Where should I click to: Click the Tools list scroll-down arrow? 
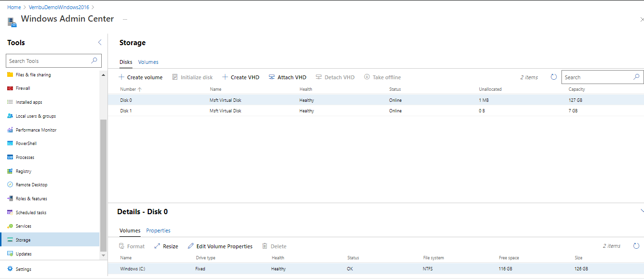click(x=103, y=255)
